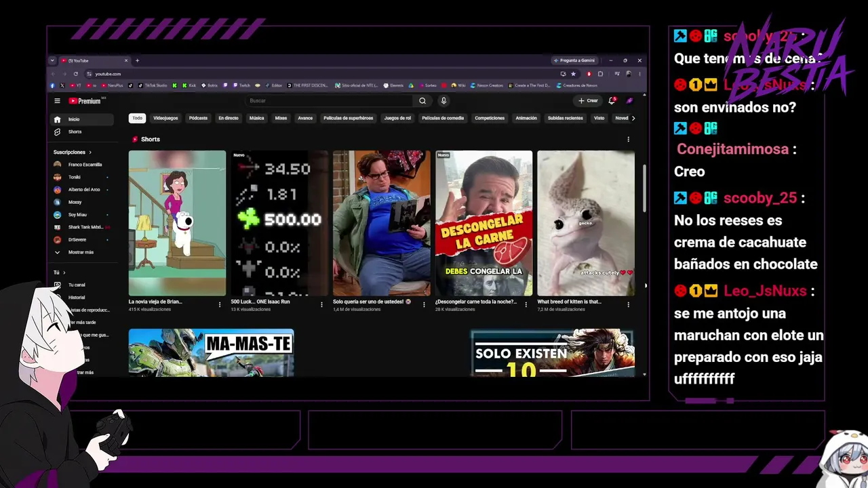Open the X bookmark

(62, 85)
